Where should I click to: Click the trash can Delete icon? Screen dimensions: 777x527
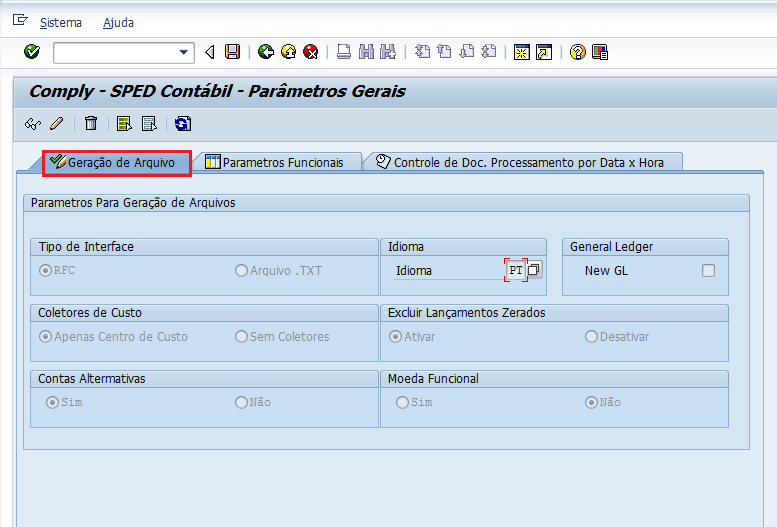(91, 124)
